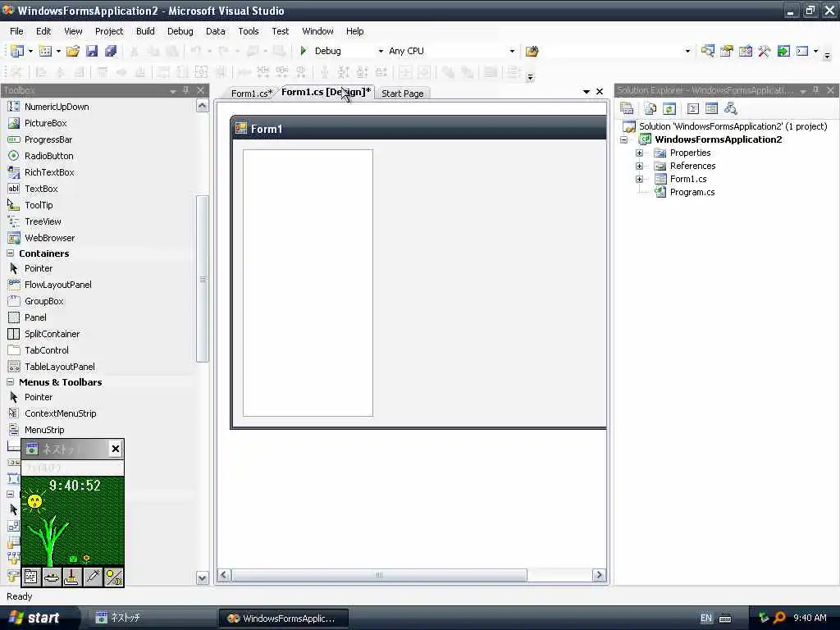This screenshot has width=840, height=630.
Task: Select the PictureBox toolbox control
Action: pos(46,123)
